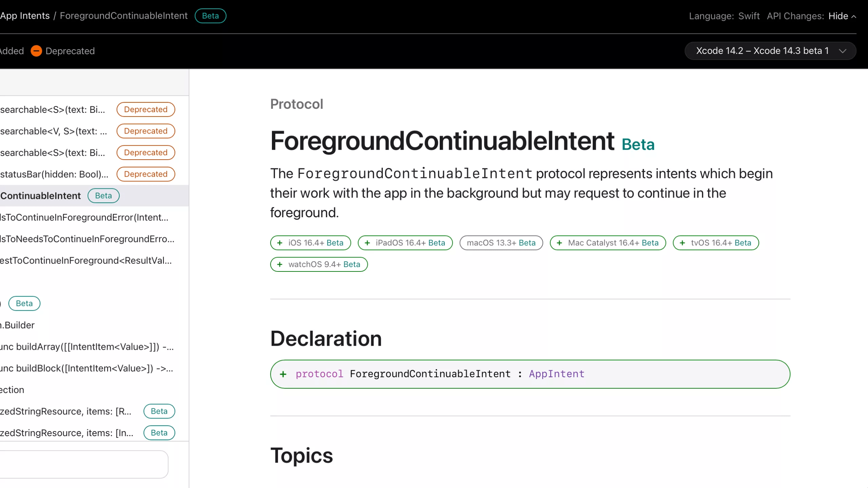Change language by clicking Swift
Screen dimensions: 868x488
tap(749, 16)
